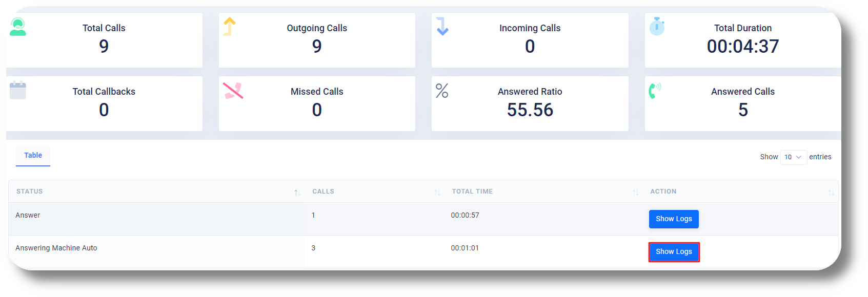Image resolution: width=868 pixels, height=297 pixels.
Task: Click the Incoming Calls blue arrow icon
Action: 442,26
